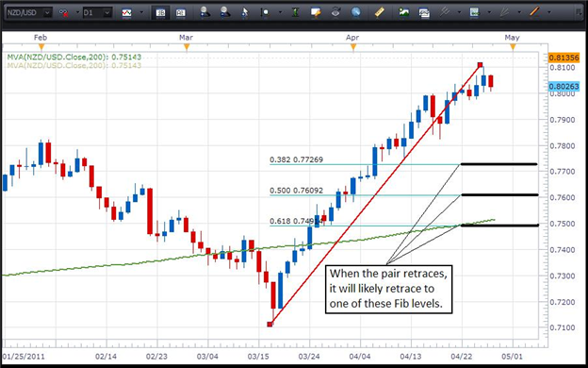Click the chain link with red X icon
The height and width of the screenshot is (368, 588).
pos(63,13)
